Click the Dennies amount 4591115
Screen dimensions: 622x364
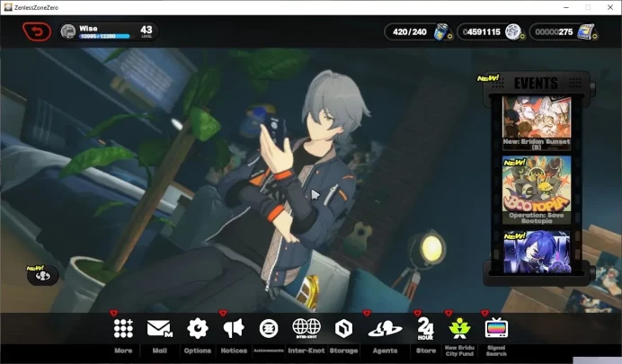coord(482,31)
